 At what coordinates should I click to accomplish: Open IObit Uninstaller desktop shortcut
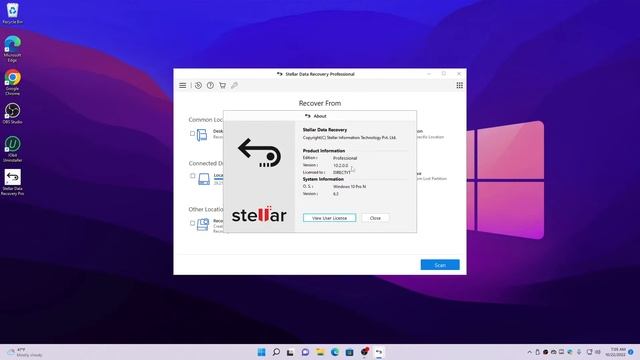[x=12, y=149]
